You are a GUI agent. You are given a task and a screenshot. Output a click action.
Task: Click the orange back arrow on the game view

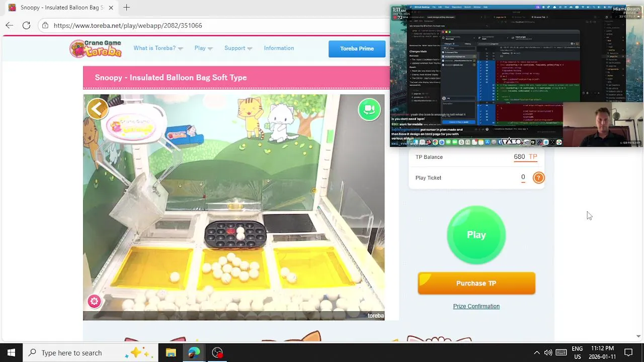tap(98, 109)
